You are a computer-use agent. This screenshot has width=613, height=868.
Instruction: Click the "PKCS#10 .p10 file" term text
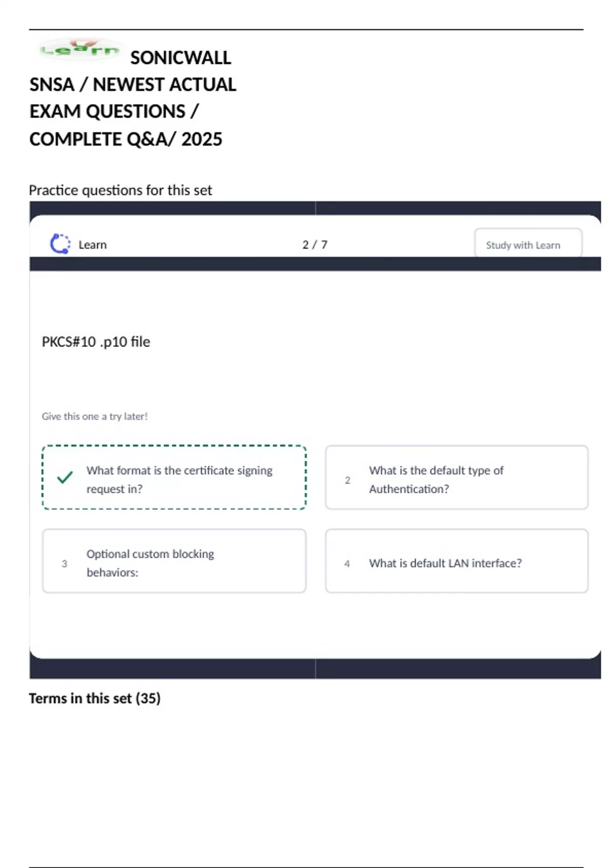96,342
